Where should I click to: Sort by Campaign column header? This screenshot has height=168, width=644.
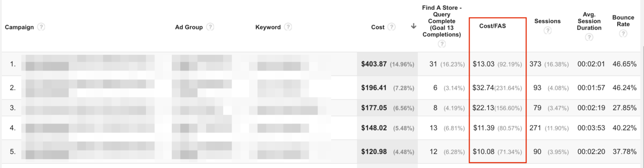click(x=19, y=27)
